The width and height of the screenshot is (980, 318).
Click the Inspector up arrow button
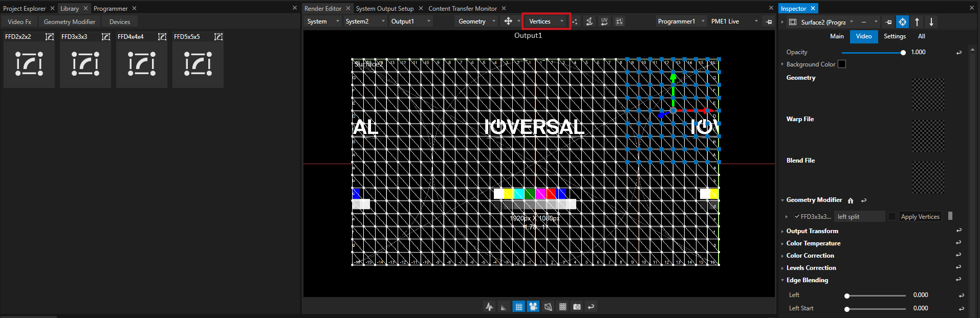point(917,22)
